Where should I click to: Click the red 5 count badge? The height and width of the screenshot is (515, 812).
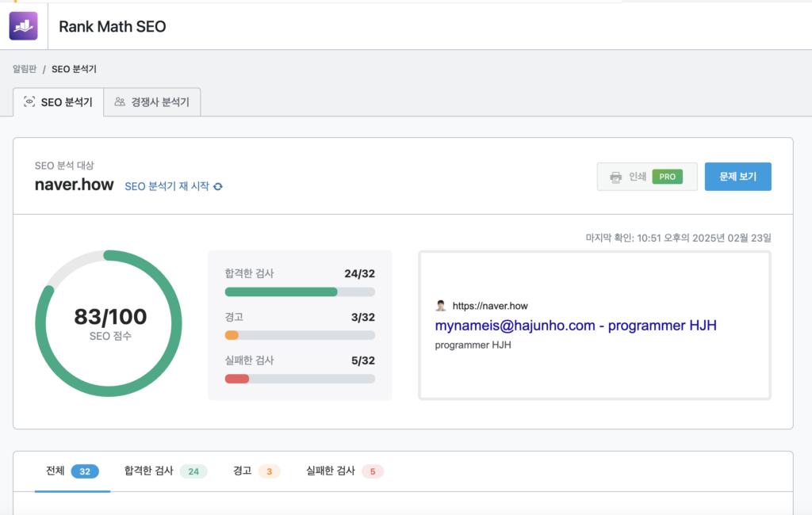(x=373, y=471)
